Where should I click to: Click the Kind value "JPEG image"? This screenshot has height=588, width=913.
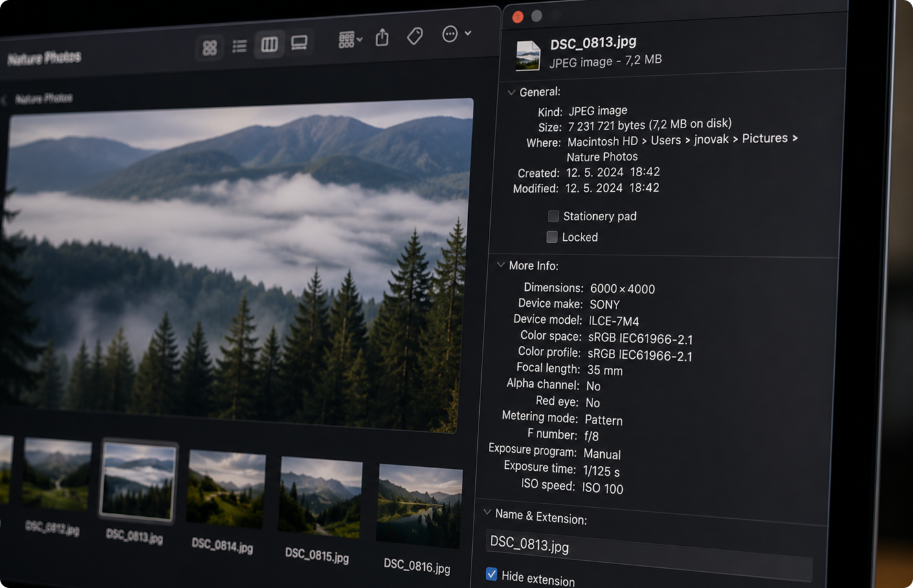[x=598, y=111]
